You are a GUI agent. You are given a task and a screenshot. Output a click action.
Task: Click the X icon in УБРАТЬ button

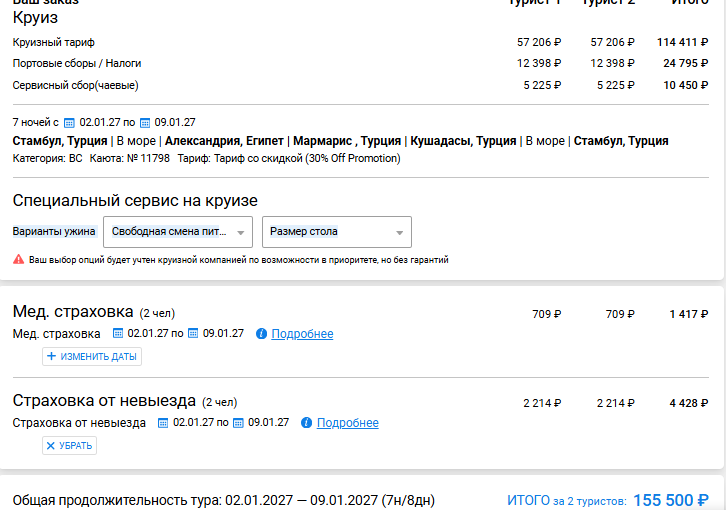click(51, 446)
